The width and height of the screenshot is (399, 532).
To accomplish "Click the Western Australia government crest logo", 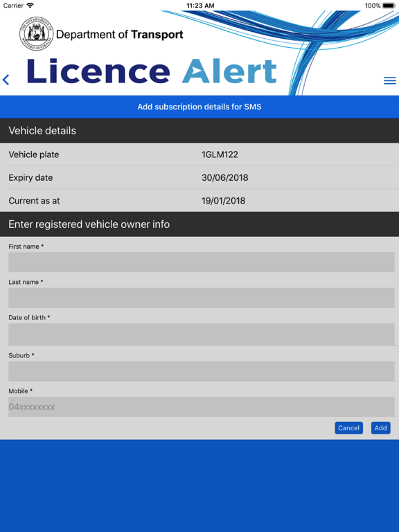I will [36, 34].
